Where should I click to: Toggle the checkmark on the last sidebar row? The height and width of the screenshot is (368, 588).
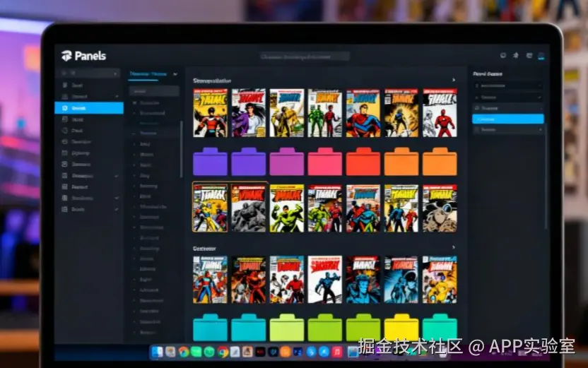(117, 209)
